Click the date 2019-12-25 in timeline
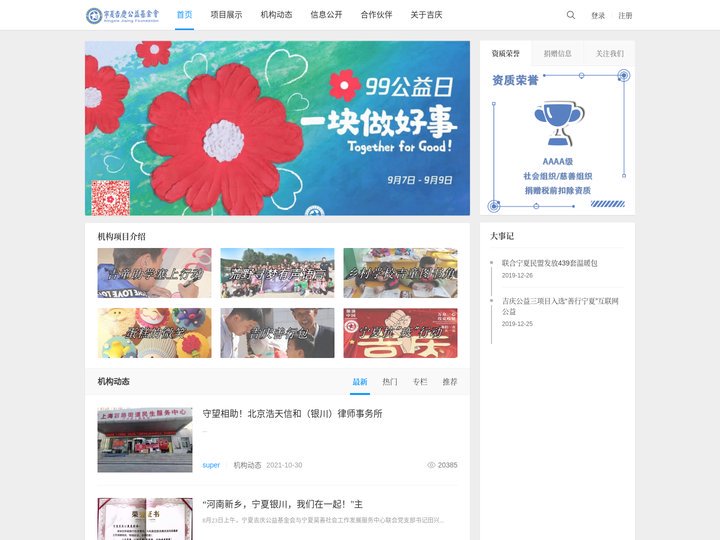This screenshot has width=720, height=540. click(517, 324)
